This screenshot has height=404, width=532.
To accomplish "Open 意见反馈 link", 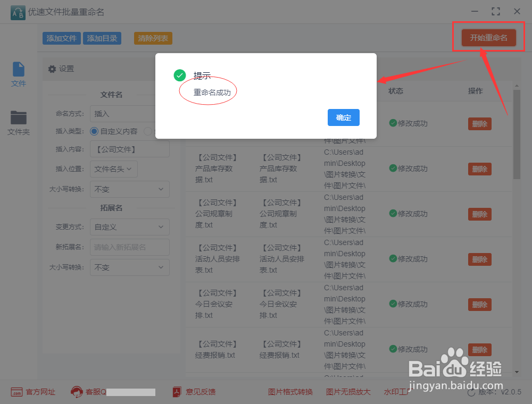I will pos(201,392).
